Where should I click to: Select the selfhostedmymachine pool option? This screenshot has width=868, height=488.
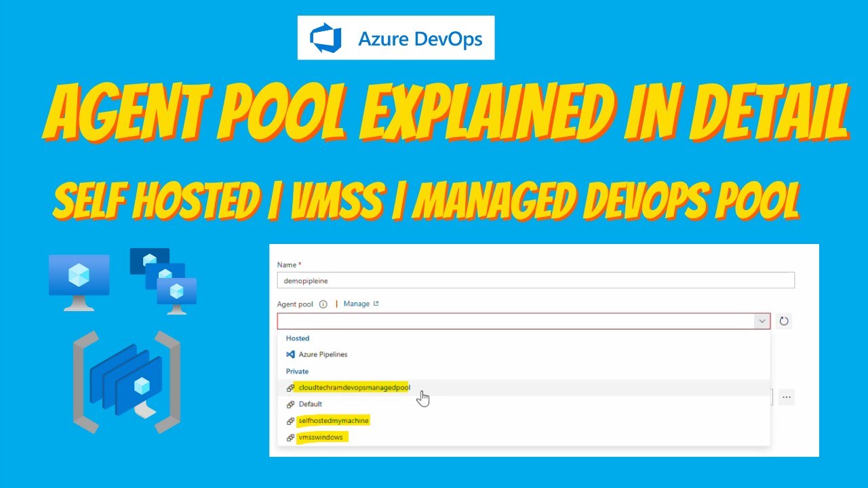click(524, 421)
